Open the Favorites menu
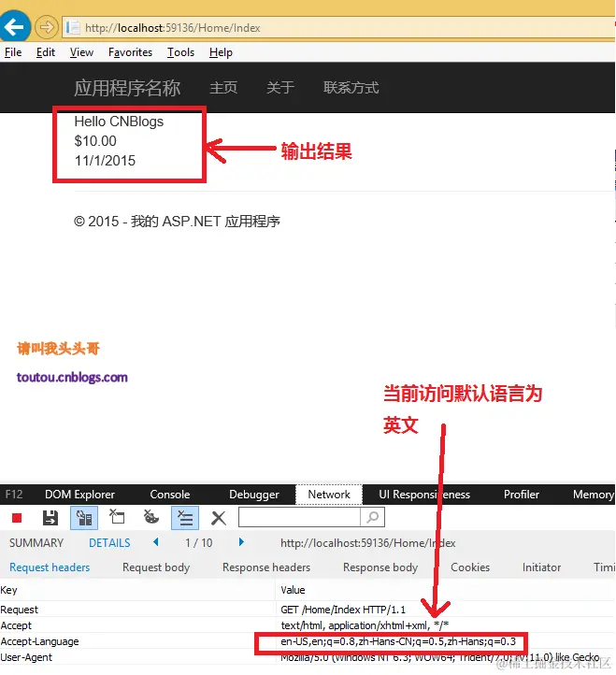This screenshot has height=675, width=616. 130,52
